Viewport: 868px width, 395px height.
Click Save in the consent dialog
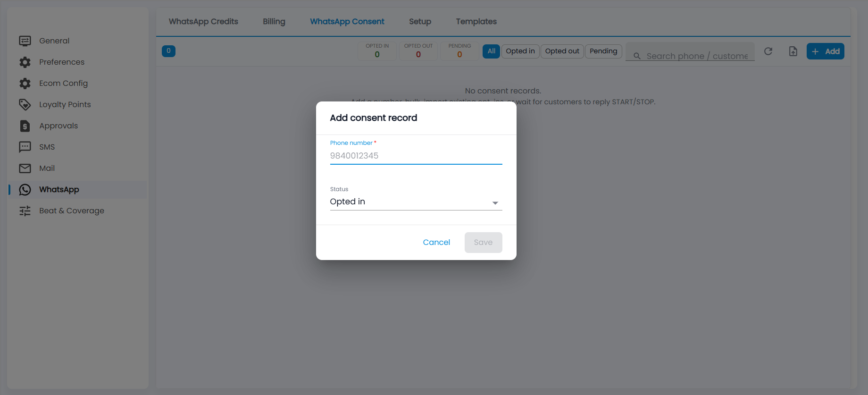pyautogui.click(x=484, y=243)
